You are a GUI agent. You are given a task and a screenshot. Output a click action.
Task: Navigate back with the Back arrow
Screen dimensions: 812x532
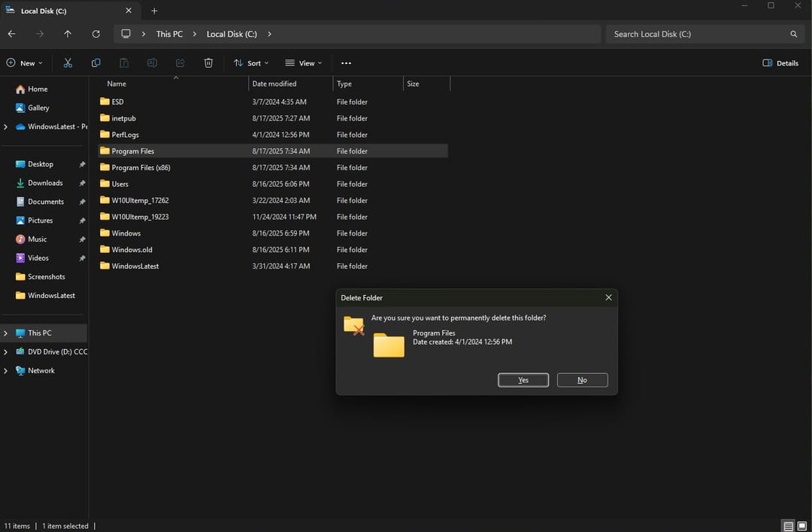click(x=11, y=34)
